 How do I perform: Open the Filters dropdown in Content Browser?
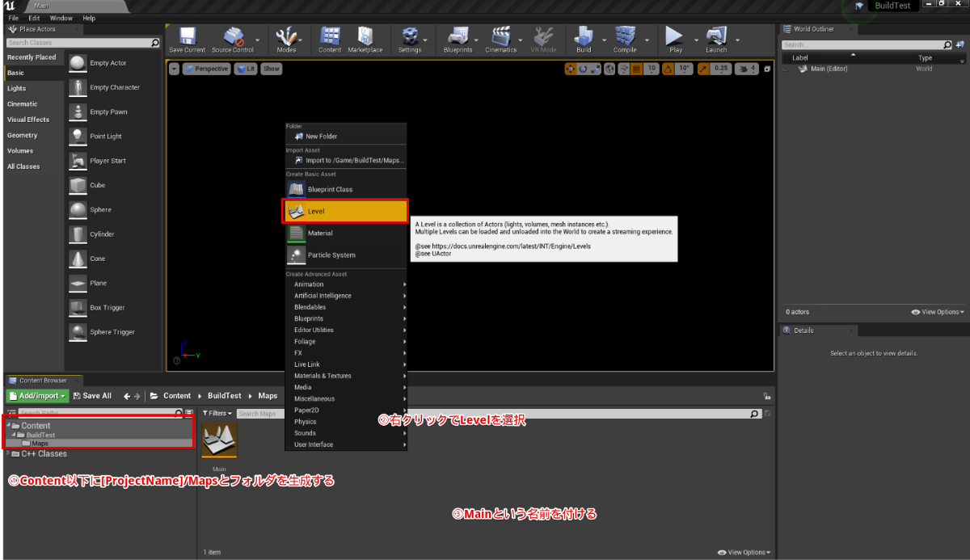click(x=216, y=414)
